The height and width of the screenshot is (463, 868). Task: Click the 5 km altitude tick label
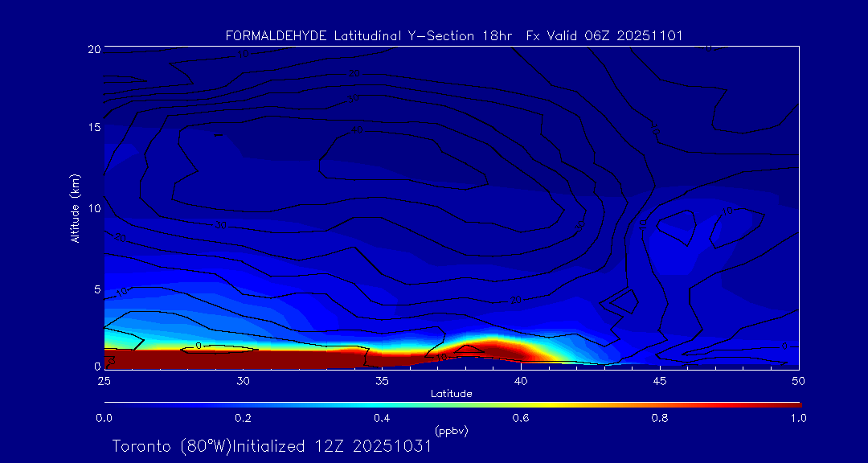[x=96, y=289]
